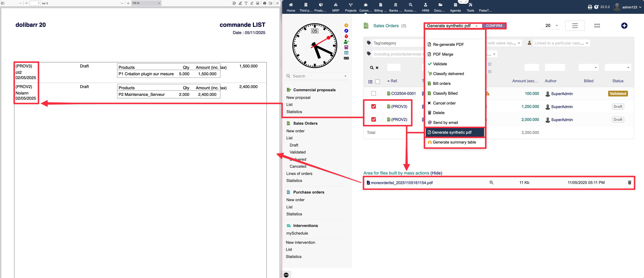This screenshot has width=644, height=278.
Task: Delete the moreorderlist PDF via trash icon
Action: click(x=629, y=183)
